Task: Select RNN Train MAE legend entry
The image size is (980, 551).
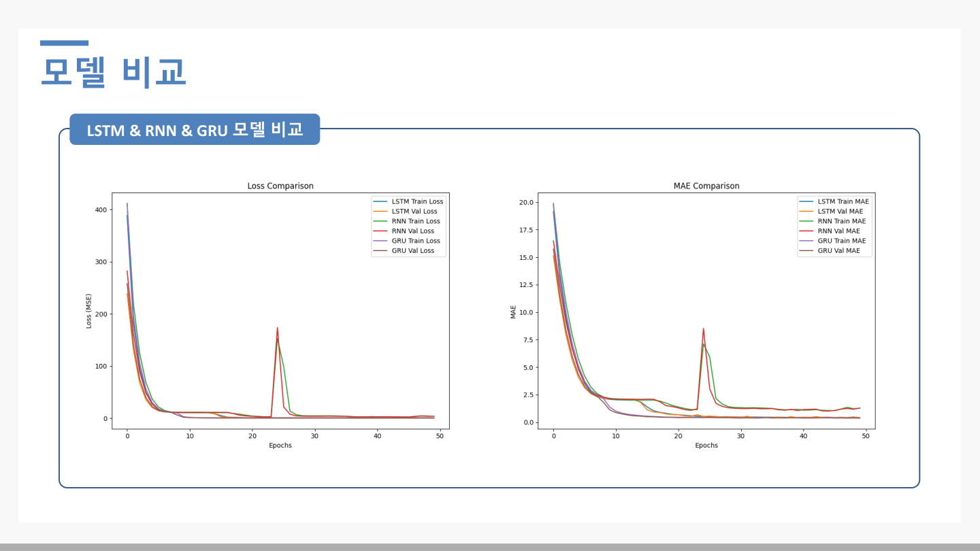Action: pos(832,221)
